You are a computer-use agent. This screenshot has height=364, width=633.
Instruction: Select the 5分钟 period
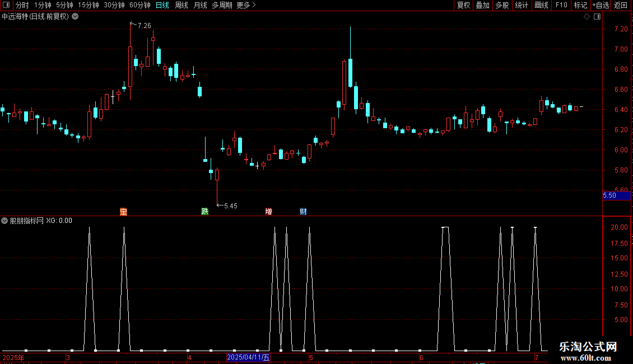(x=64, y=5)
